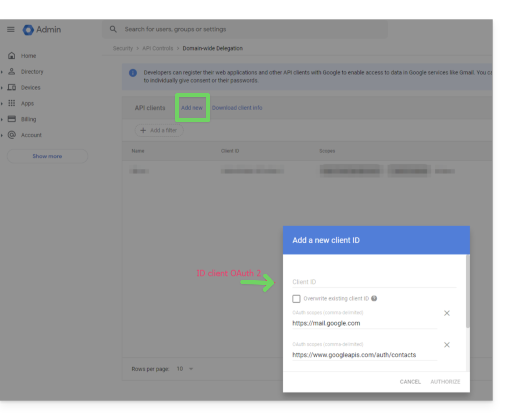This screenshot has height=420, width=512.
Task: Open the Rows per page dropdown
Action: pos(185,369)
